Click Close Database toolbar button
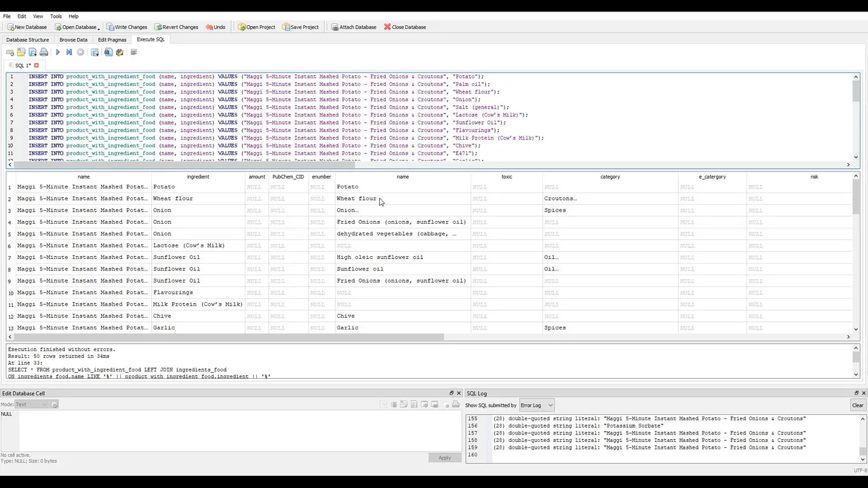Viewport: 868px width, 488px height. pyautogui.click(x=406, y=27)
